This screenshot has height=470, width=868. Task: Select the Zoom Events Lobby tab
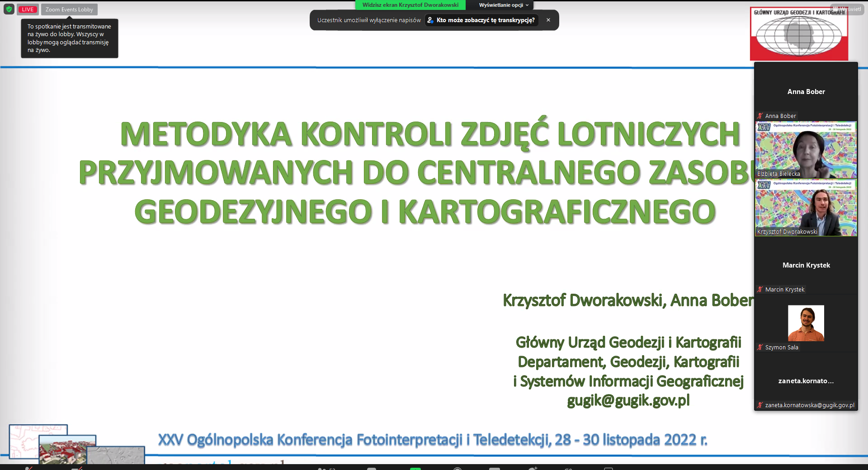point(69,9)
